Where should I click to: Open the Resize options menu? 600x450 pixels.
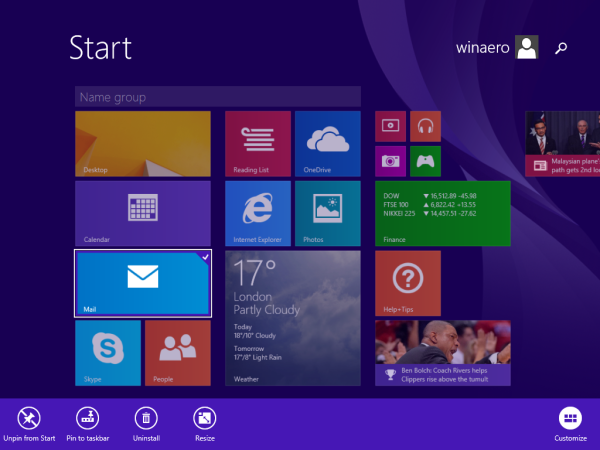pyautogui.click(x=205, y=424)
